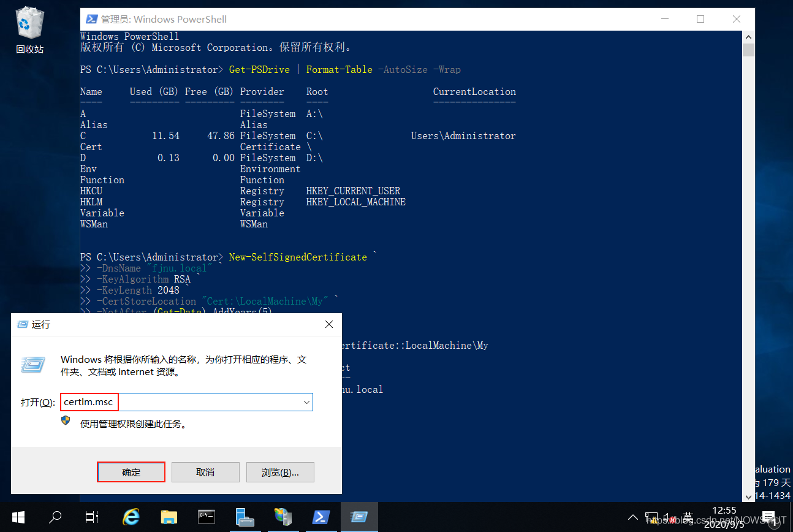This screenshot has height=532, width=793.
Task: Click the taskbar search magnifier icon
Action: pyautogui.click(x=55, y=517)
